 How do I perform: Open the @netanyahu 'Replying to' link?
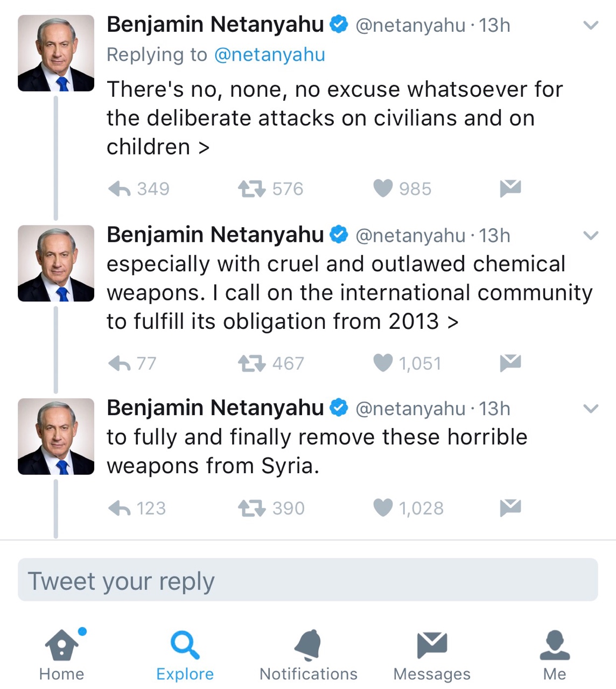point(270,55)
